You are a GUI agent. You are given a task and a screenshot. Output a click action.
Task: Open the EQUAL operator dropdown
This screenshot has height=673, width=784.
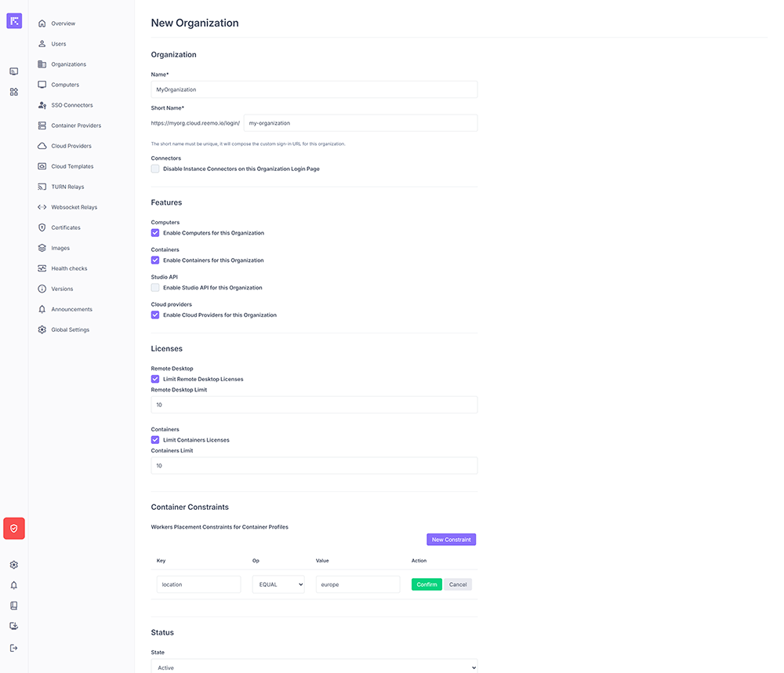278,584
